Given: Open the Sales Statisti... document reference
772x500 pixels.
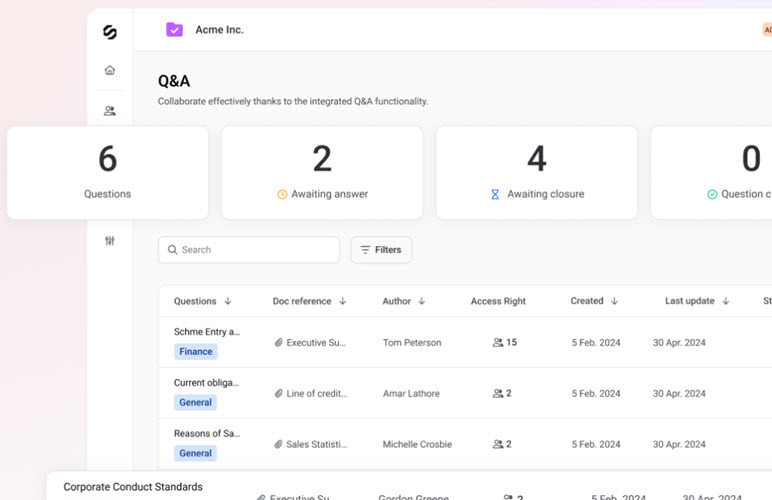Looking at the screenshot, I should tap(317, 444).
